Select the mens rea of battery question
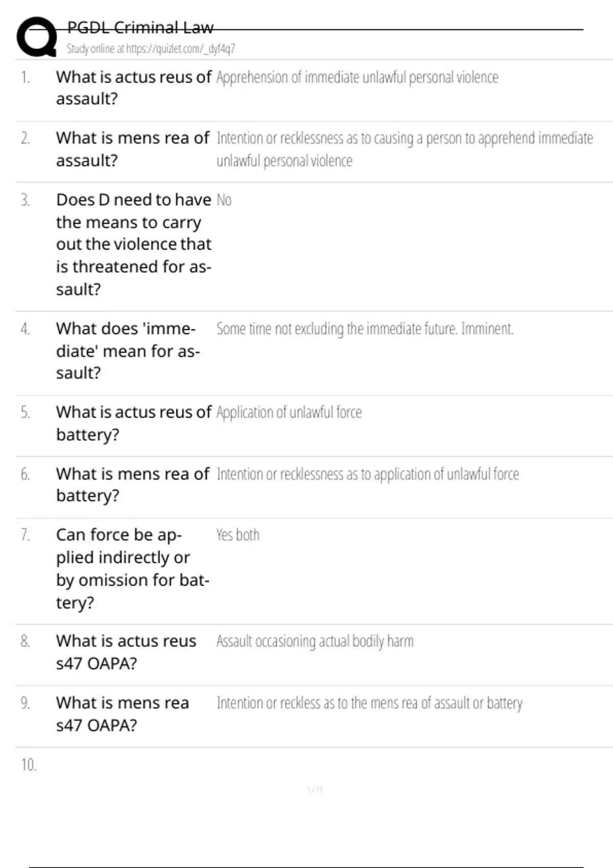Screen dimensions: 613x868 click(132, 485)
